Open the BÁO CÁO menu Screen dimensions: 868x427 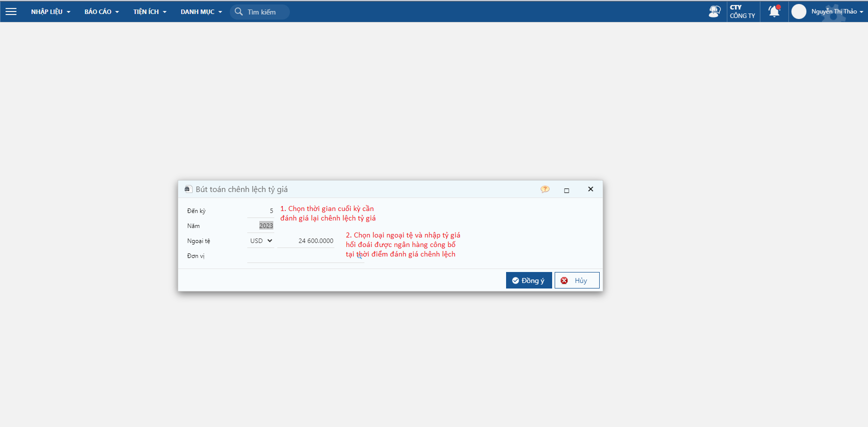tap(102, 11)
